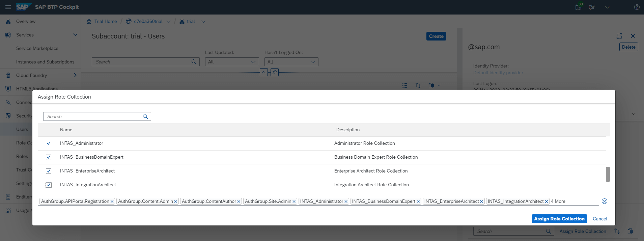Viewport: 644px width, 241px height.
Task: Remove AuthGroup.APIPortalRegistration token
Action: click(112, 202)
